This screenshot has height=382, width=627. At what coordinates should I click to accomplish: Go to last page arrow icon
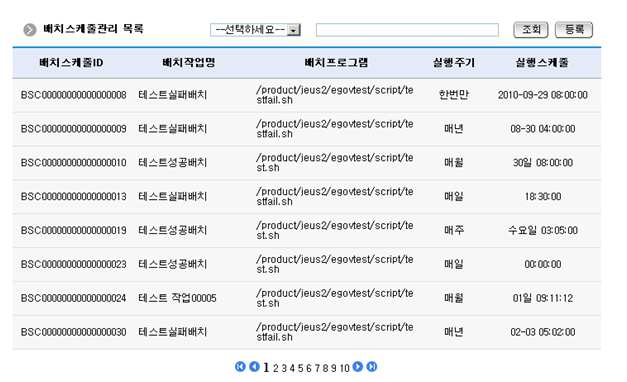[x=372, y=366]
